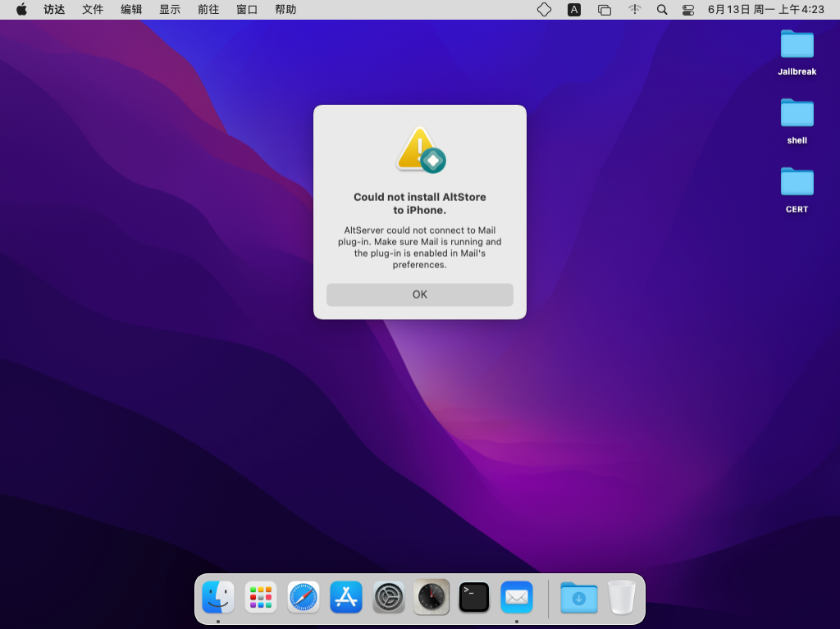The width and height of the screenshot is (840, 629).
Task: Open the Clock app in Dock
Action: 431,597
